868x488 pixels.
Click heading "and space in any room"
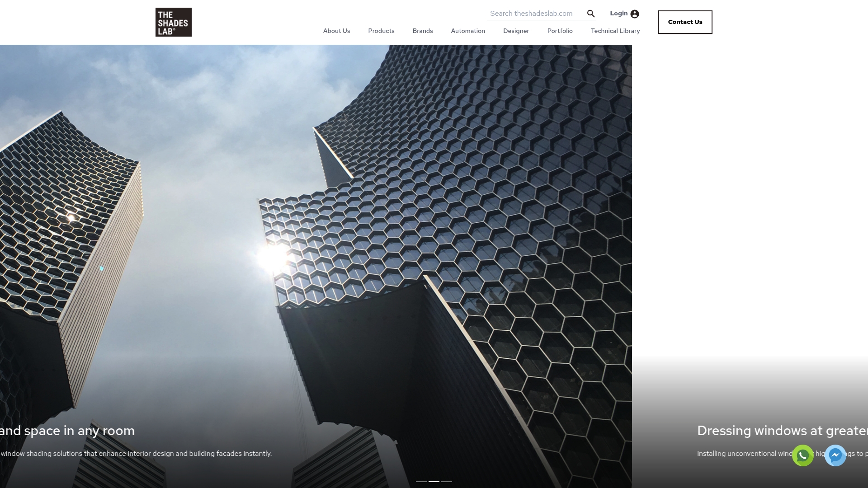point(67,431)
